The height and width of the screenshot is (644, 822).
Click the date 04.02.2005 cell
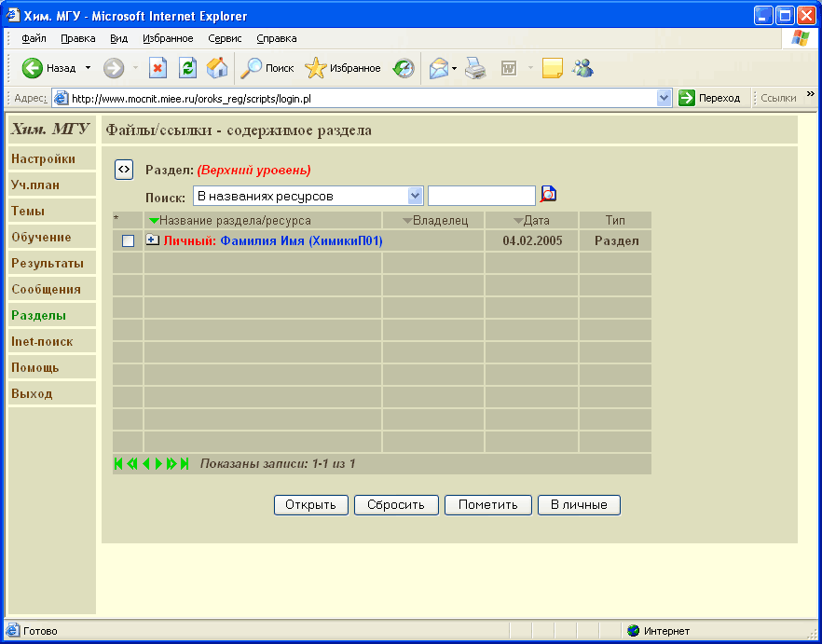532,240
